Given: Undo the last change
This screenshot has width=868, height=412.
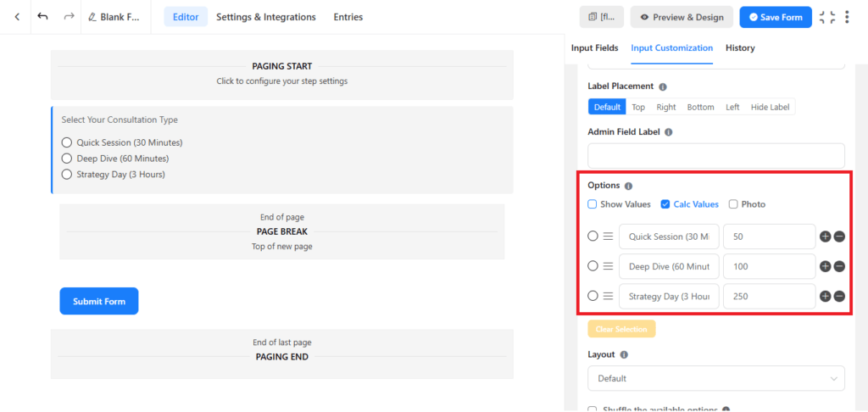Looking at the screenshot, I should pos(42,17).
